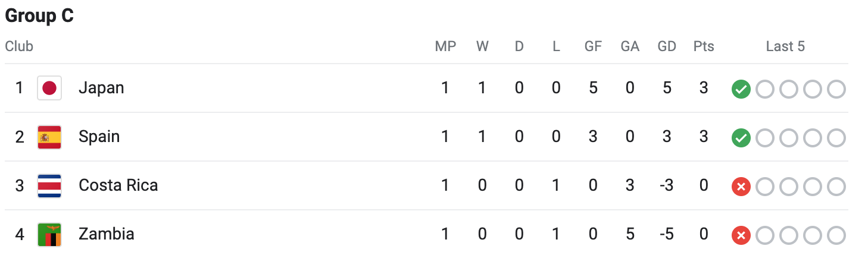868x271 pixels.
Task: Click the Club column header
Action: (19, 46)
